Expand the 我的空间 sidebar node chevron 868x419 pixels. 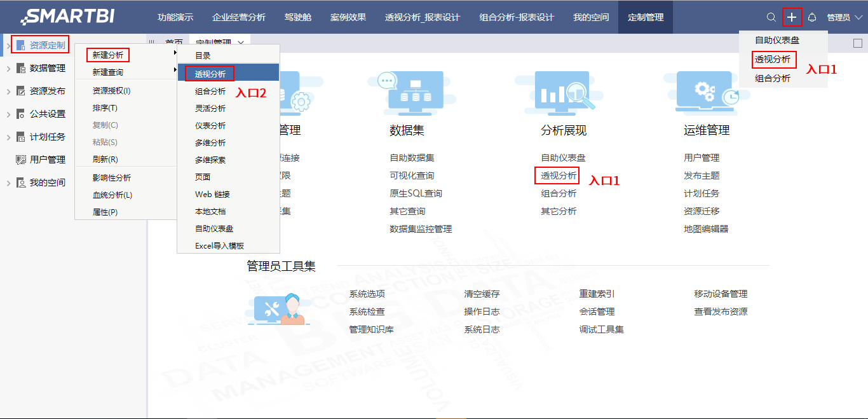[8, 182]
